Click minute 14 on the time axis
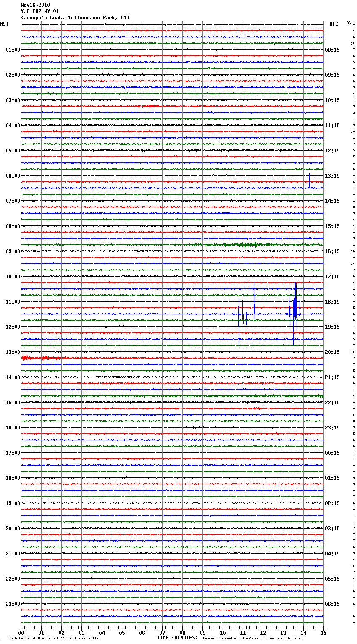Viewport: 357px width, 644px height. point(303,633)
